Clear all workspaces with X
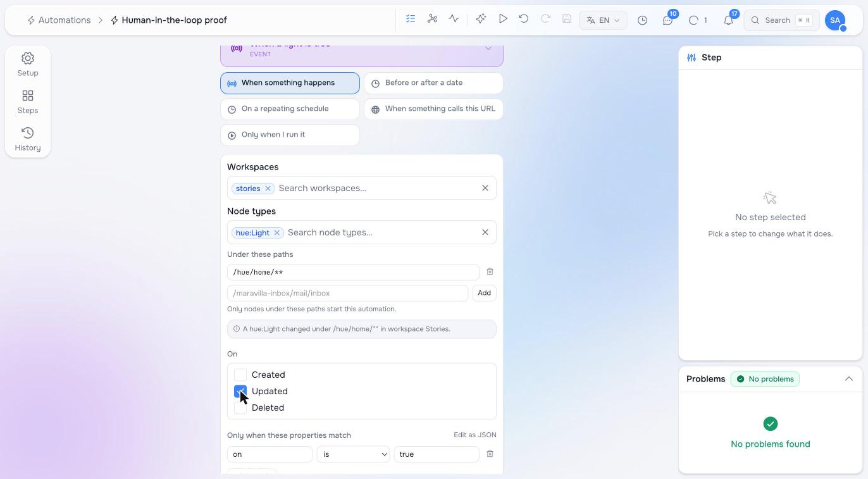Viewport: 868px width, 479px height. click(x=485, y=188)
